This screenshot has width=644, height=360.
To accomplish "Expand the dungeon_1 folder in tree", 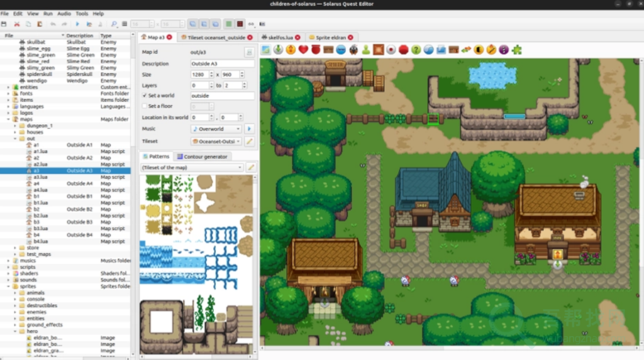I will 14,126.
